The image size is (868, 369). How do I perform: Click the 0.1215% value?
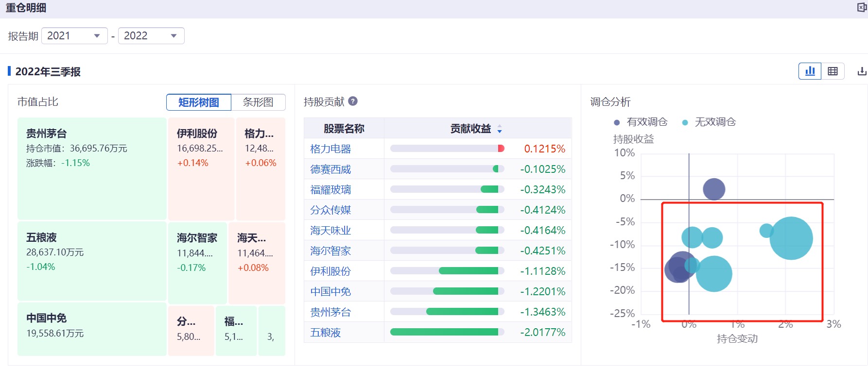(545, 149)
